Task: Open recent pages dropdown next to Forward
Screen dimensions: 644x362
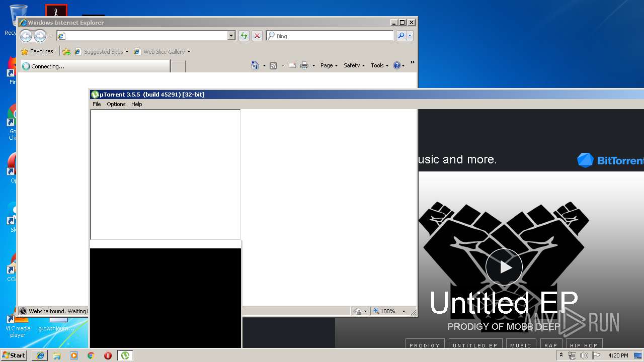Action: [51, 36]
